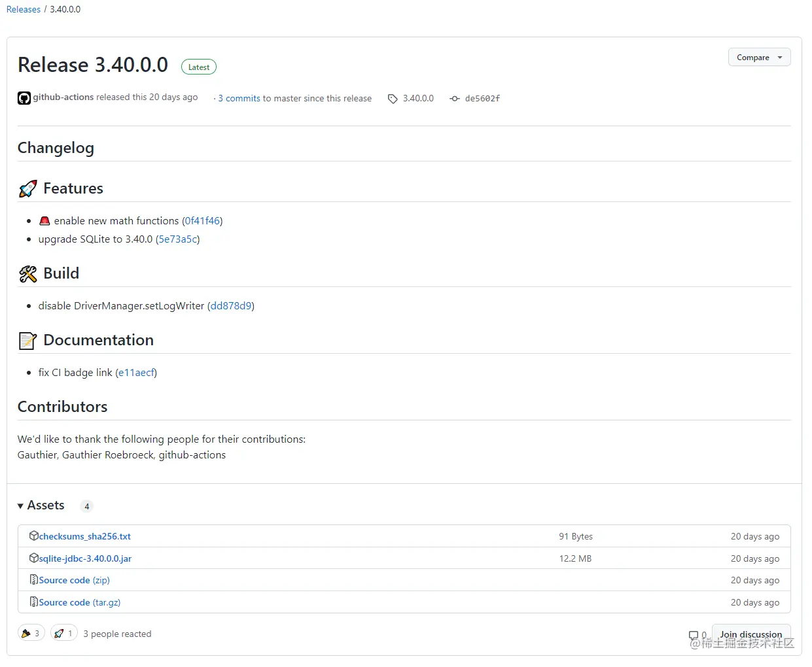
Task: Visit the github-actions author link
Action: [x=63, y=97]
